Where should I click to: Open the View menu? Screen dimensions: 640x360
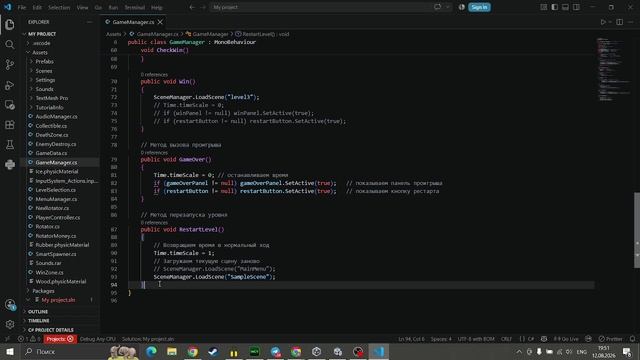coord(82,7)
